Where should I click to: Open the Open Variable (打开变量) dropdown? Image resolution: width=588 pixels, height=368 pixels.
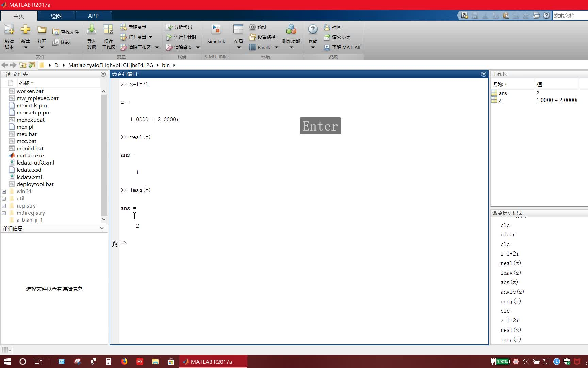click(x=151, y=37)
